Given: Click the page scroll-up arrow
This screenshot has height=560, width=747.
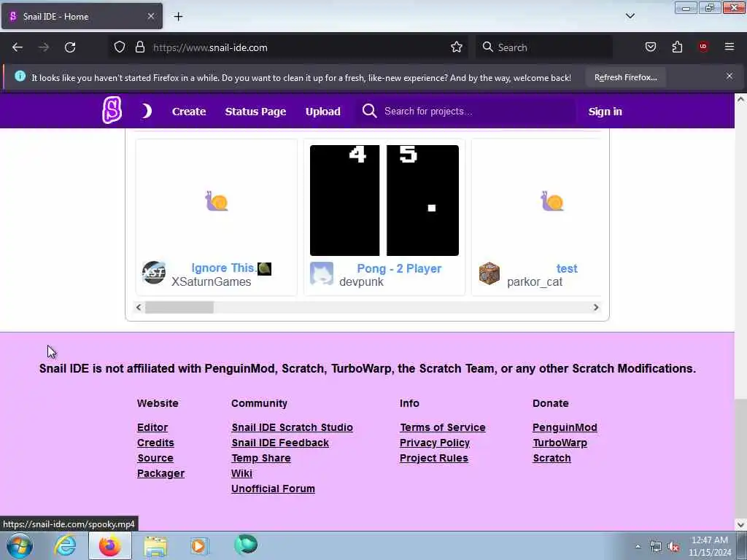Looking at the screenshot, I should (740, 99).
